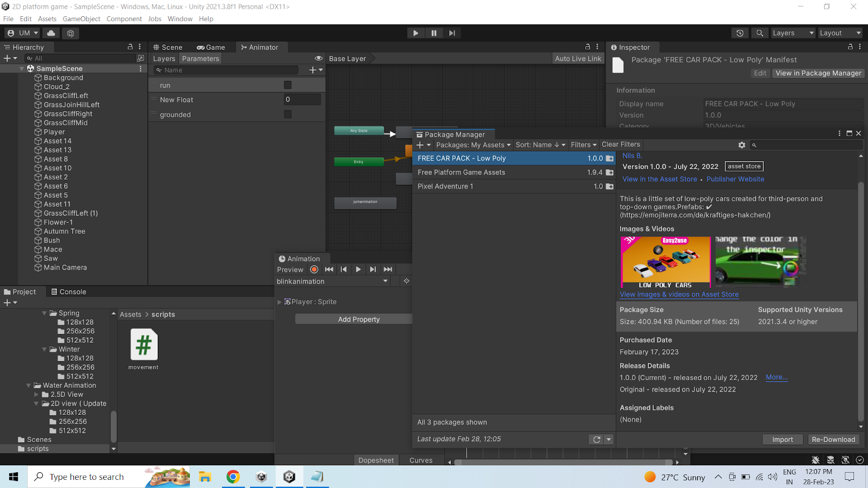Toggle the grounded parameter checkbox
The width and height of the screenshot is (868, 488).
coord(288,114)
